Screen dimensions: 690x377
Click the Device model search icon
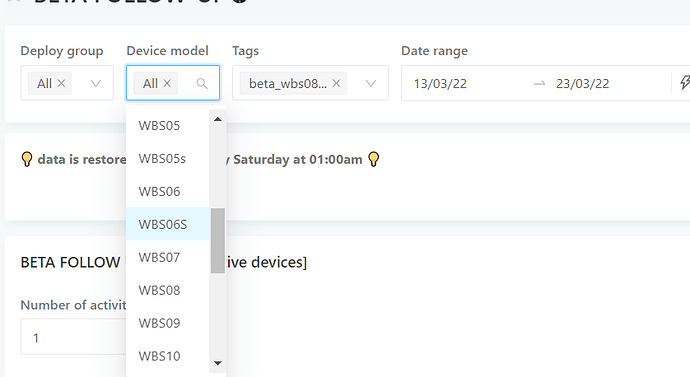coord(202,83)
